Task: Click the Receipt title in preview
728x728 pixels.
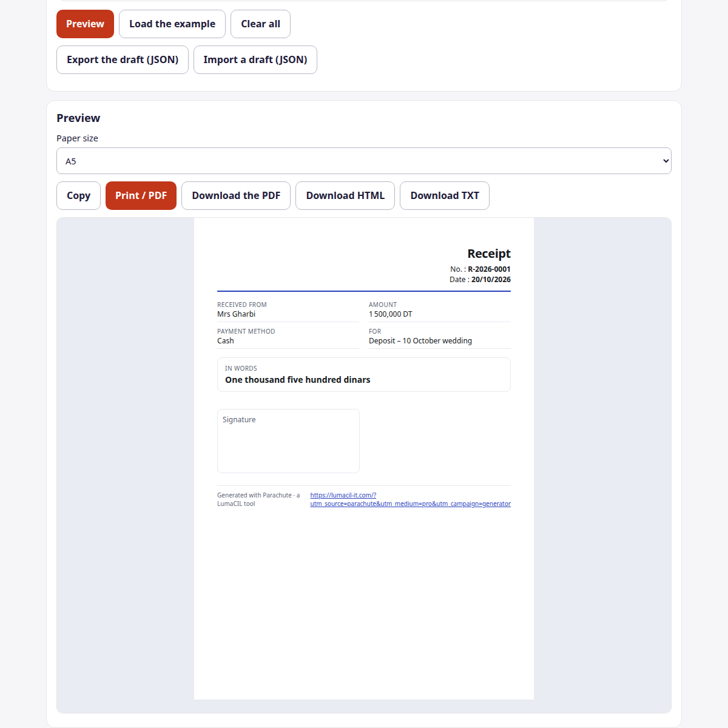Action: tap(489, 254)
